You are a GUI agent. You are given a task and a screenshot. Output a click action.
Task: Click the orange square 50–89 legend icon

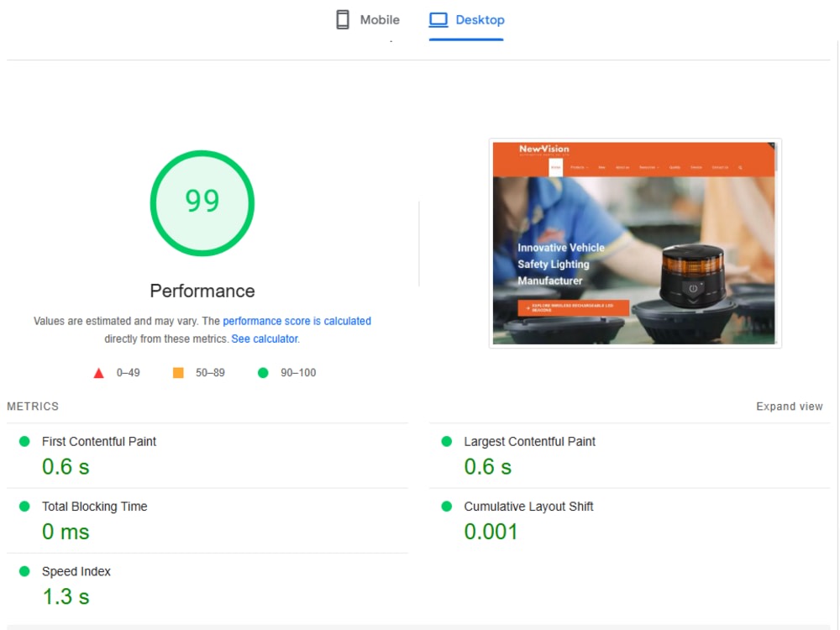coord(178,373)
